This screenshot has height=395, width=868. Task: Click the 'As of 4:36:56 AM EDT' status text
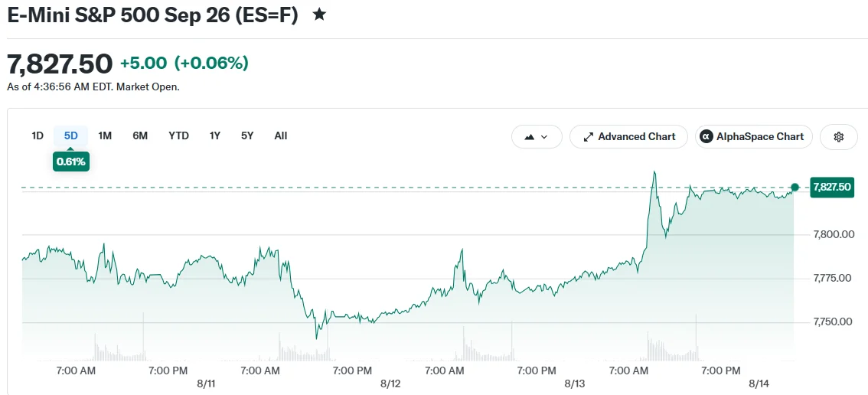tap(93, 87)
